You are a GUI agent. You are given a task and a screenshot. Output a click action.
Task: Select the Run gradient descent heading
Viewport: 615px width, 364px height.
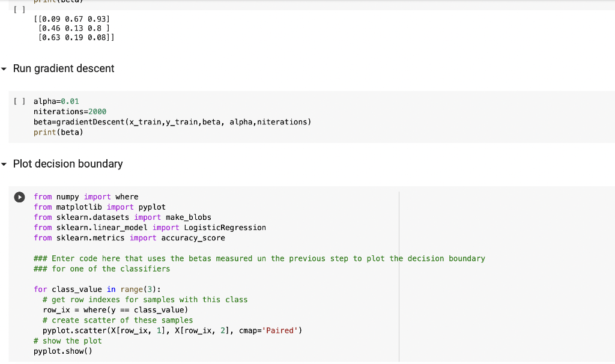[63, 68]
